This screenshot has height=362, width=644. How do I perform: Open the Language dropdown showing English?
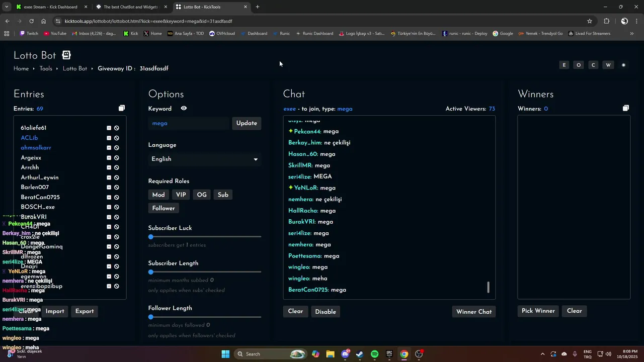coord(205,159)
